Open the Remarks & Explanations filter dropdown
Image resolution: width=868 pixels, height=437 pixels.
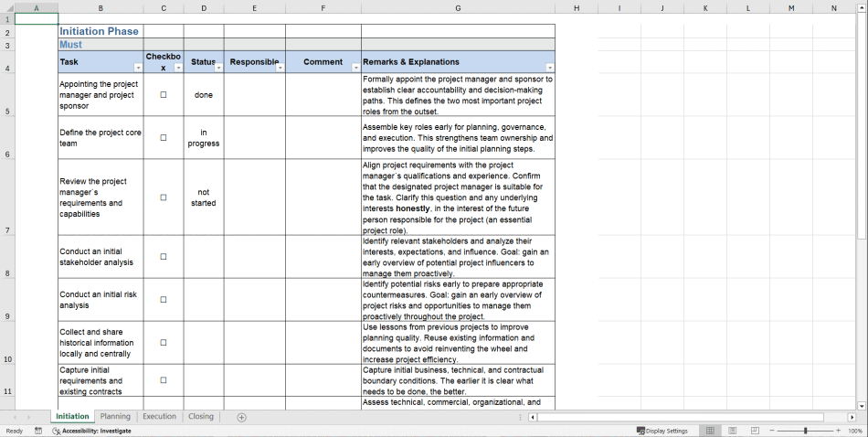549,68
